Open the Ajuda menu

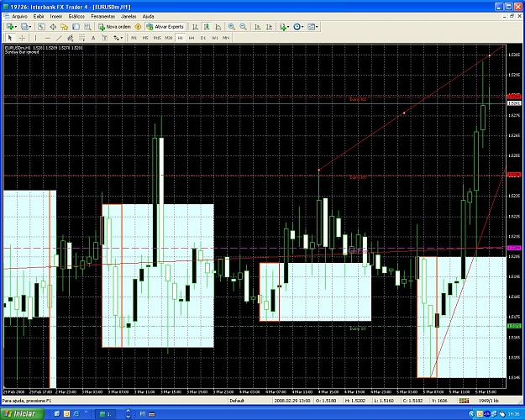tap(148, 16)
